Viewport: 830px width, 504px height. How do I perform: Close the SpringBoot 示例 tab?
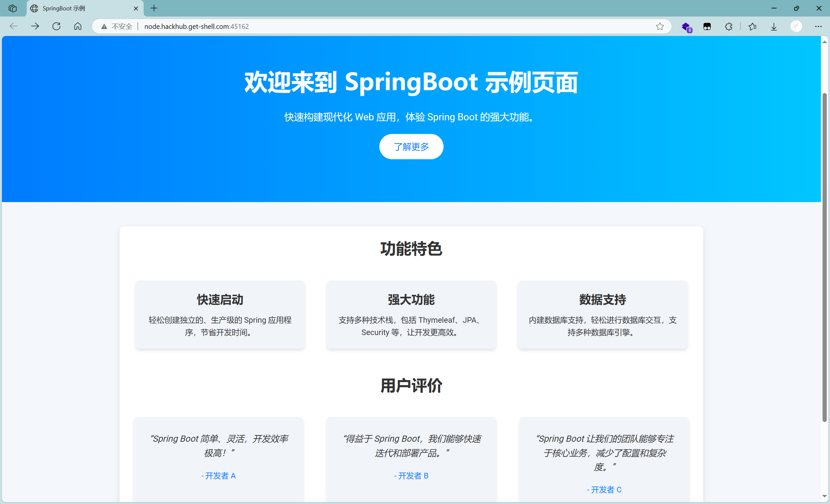[136, 8]
